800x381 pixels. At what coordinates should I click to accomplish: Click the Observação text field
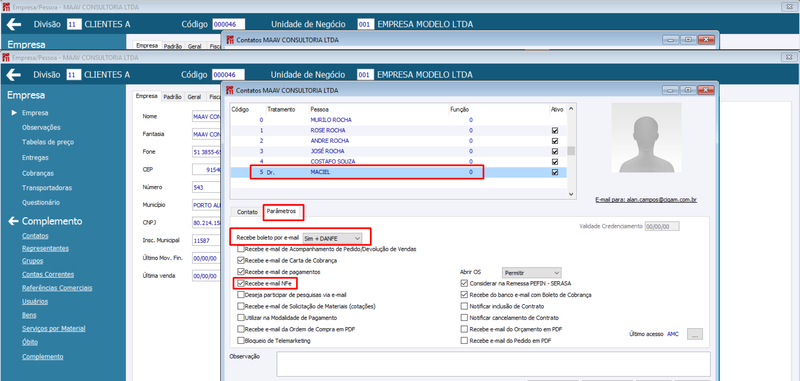click(493, 364)
